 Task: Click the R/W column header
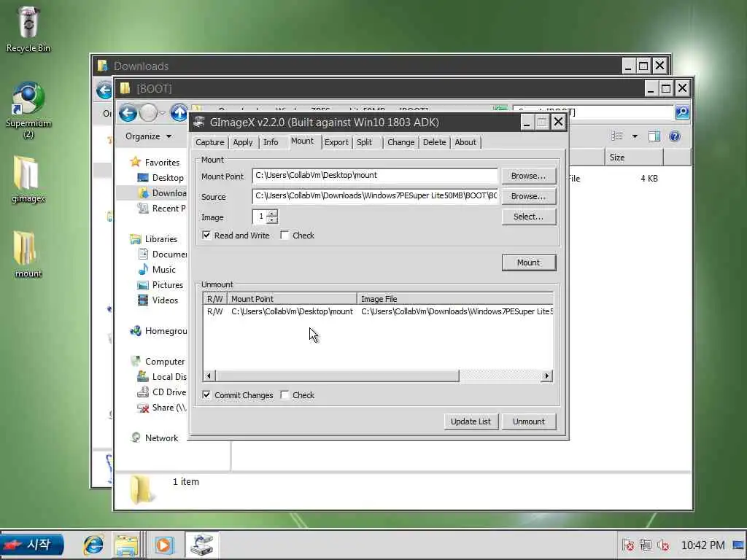coord(215,299)
